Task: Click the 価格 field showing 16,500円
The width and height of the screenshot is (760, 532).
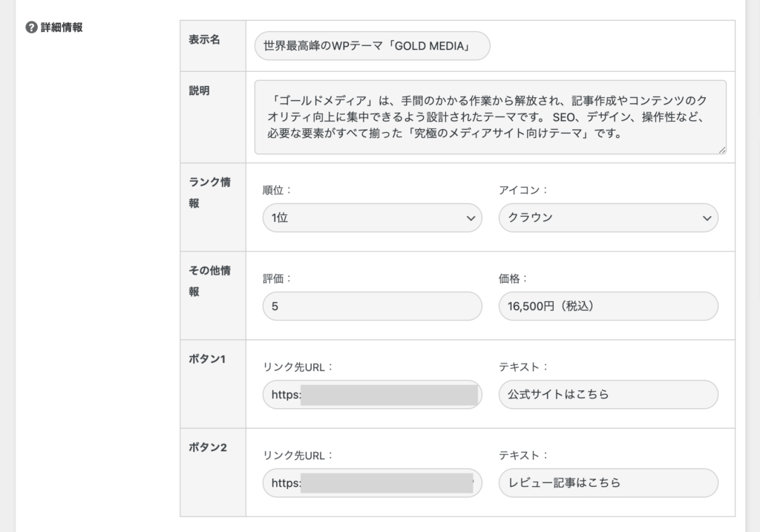Action: point(609,306)
